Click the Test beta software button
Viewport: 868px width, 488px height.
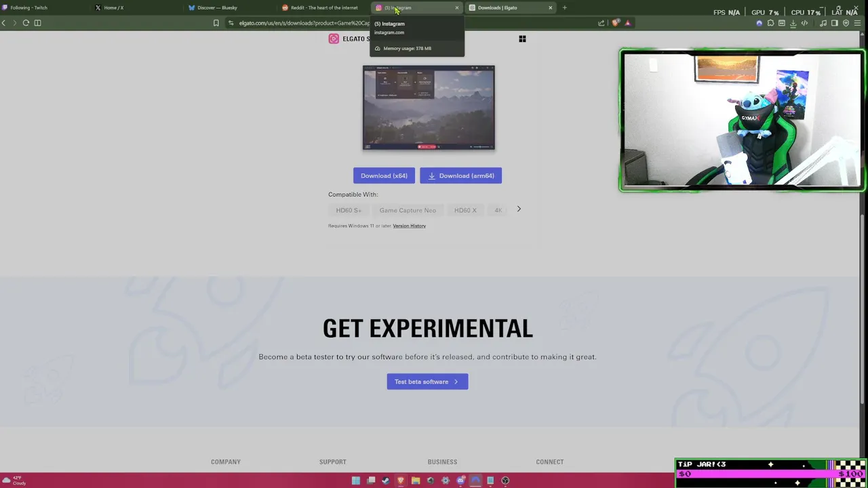click(427, 382)
